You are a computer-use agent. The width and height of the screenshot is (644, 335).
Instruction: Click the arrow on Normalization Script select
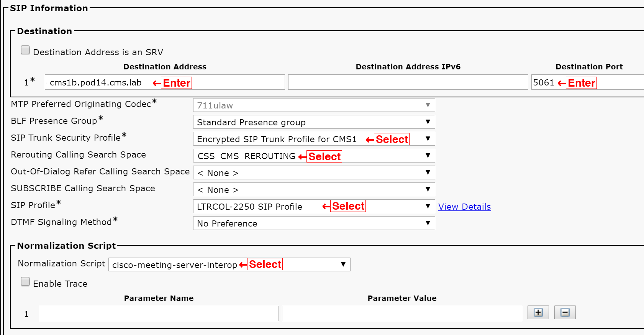(x=343, y=264)
